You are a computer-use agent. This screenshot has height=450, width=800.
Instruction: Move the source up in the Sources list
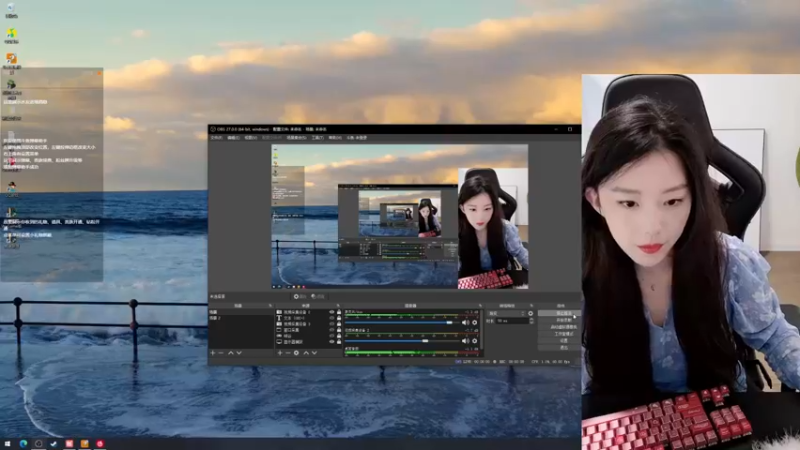(306, 353)
